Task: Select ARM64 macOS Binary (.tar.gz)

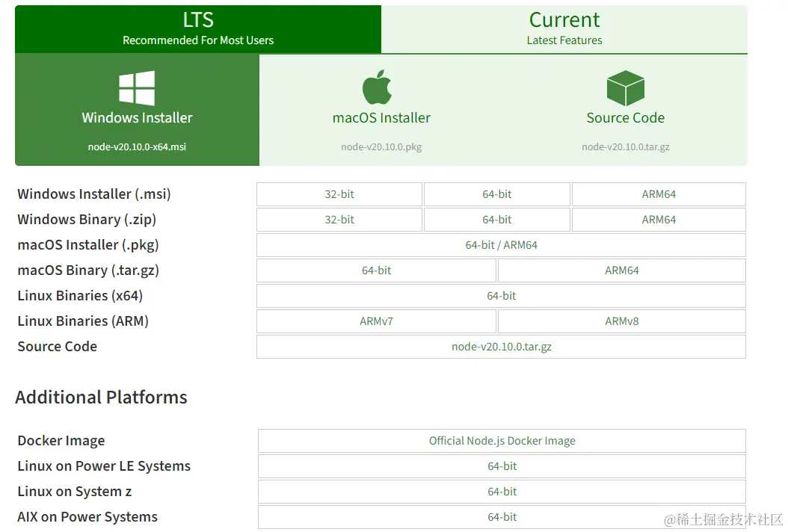Action: pyautogui.click(x=622, y=270)
